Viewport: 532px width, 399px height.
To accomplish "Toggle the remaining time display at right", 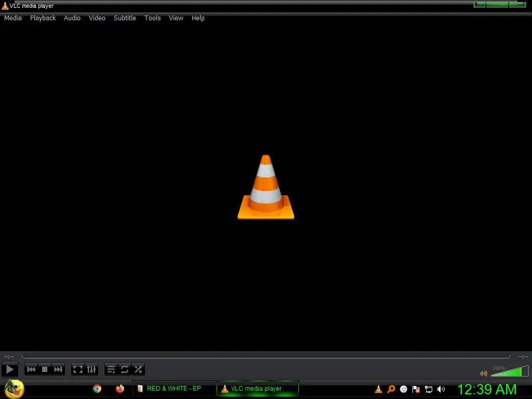I will 523,356.
